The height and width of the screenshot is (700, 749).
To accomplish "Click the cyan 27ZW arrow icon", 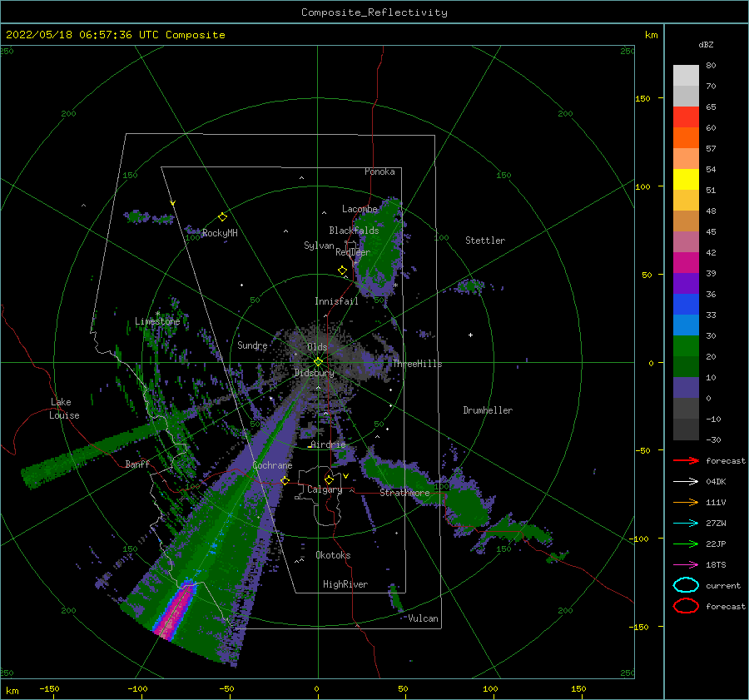I will (686, 524).
